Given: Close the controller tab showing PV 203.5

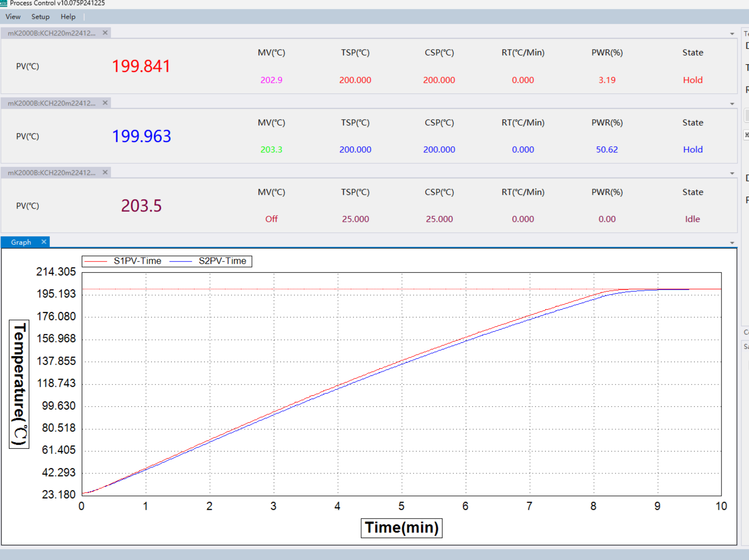Looking at the screenshot, I should click(105, 172).
